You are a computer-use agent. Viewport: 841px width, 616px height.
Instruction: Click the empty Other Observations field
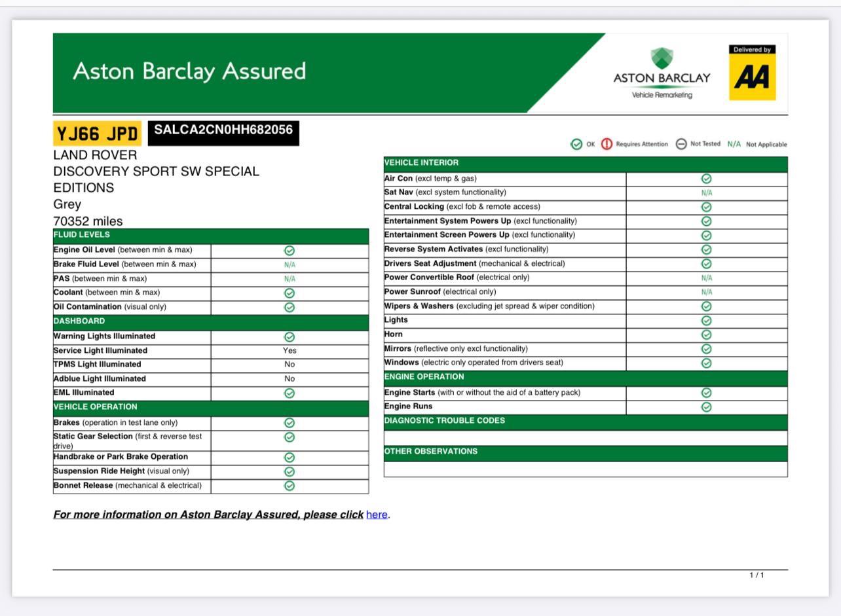tap(586, 469)
